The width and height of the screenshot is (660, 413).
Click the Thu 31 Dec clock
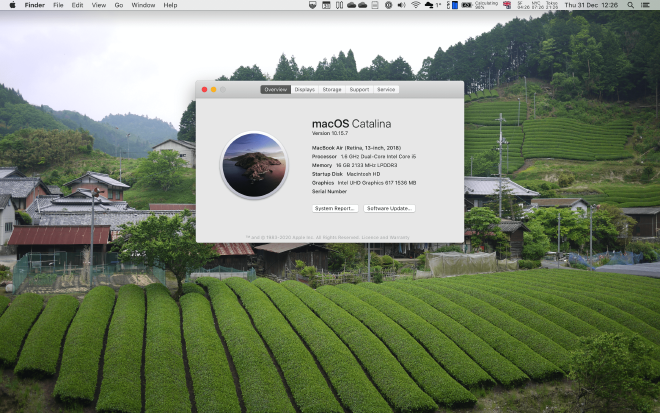pos(591,5)
